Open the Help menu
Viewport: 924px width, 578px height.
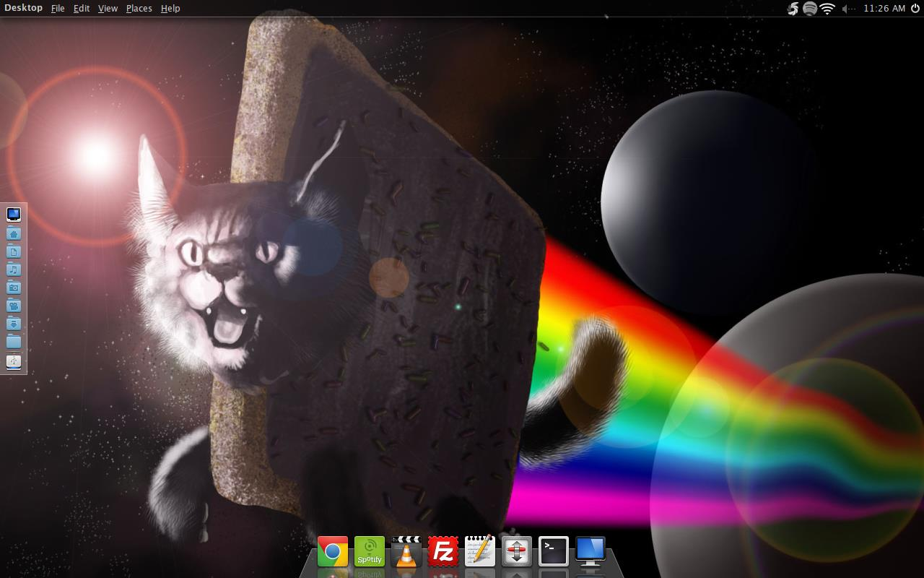(x=170, y=9)
